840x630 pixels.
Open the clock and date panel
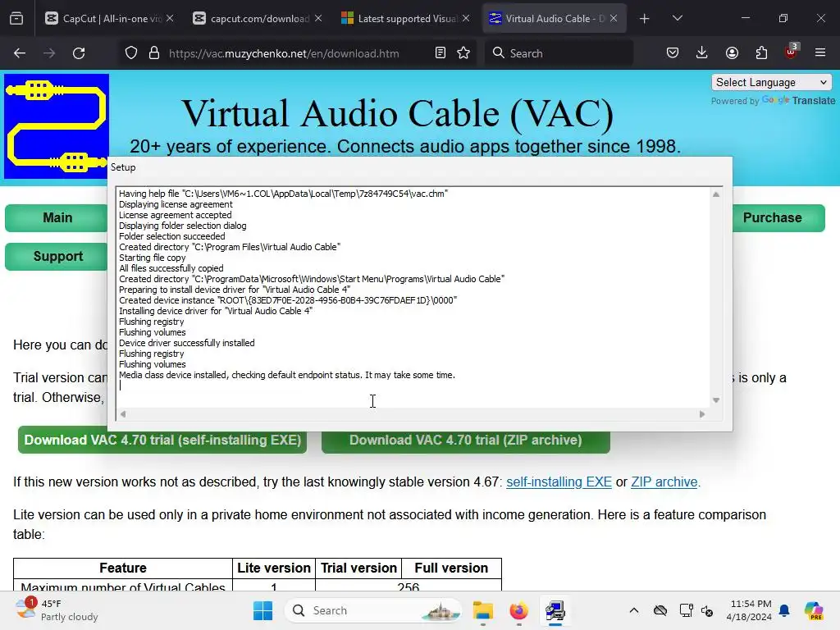(748, 610)
